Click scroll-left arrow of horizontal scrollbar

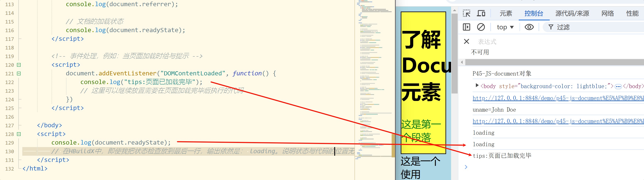462,62
